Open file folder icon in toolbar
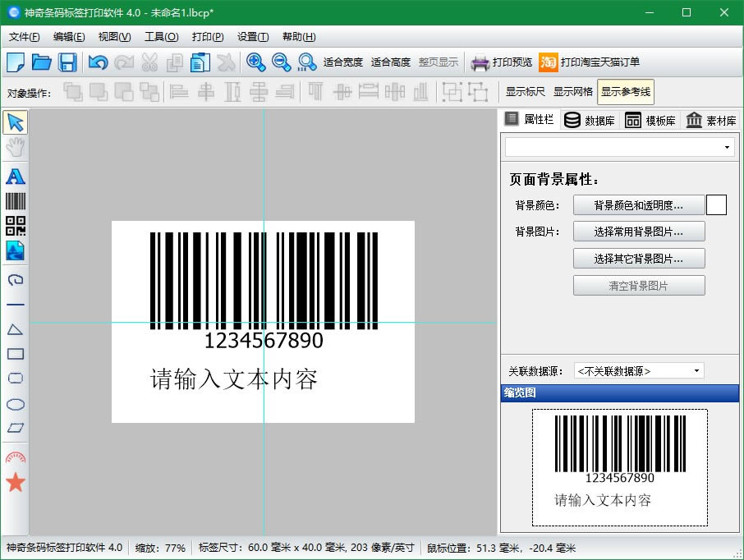This screenshot has width=744, height=560. (x=42, y=62)
